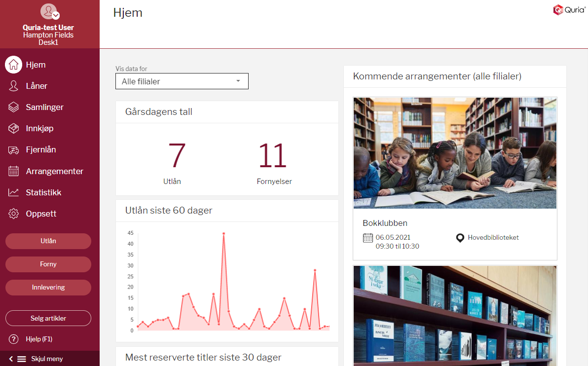
Task: Click the Oppsett gear icon
Action: [x=13, y=214]
